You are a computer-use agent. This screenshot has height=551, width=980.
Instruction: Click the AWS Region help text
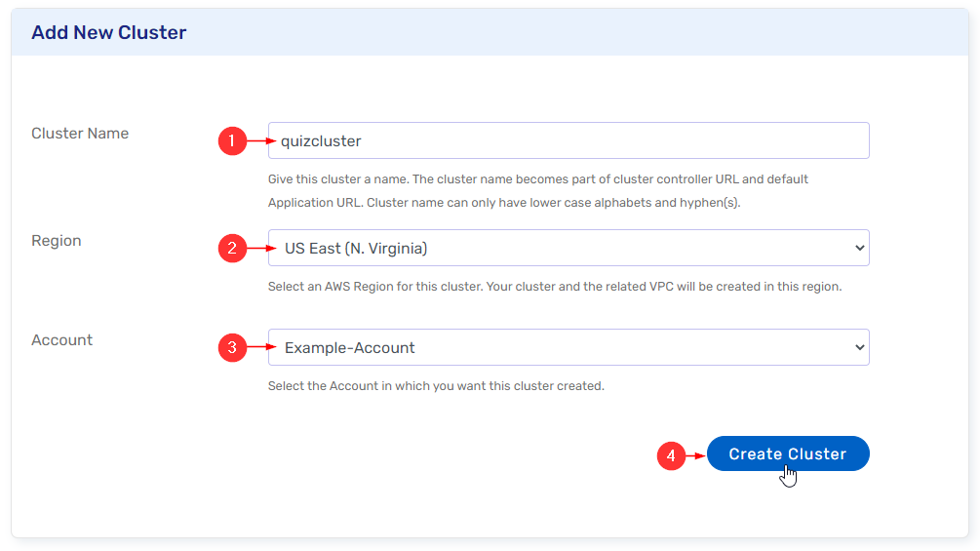point(554,287)
